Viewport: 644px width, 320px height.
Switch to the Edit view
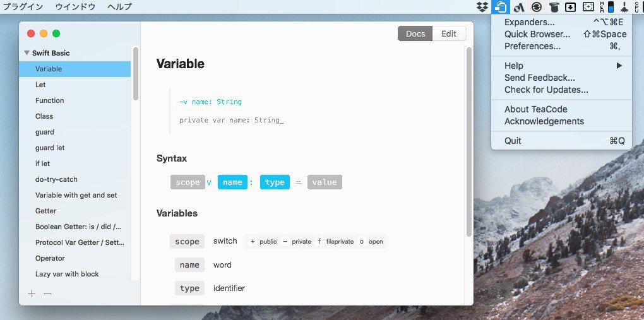pyautogui.click(x=449, y=33)
